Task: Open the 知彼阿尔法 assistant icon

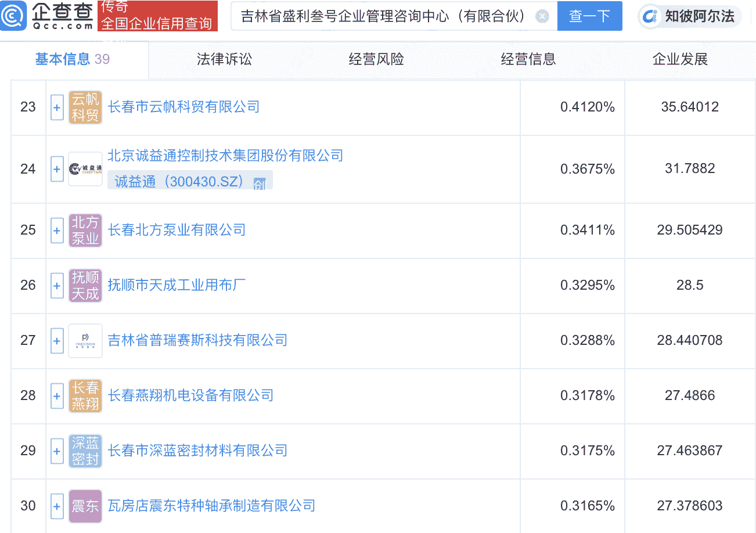Action: point(651,16)
